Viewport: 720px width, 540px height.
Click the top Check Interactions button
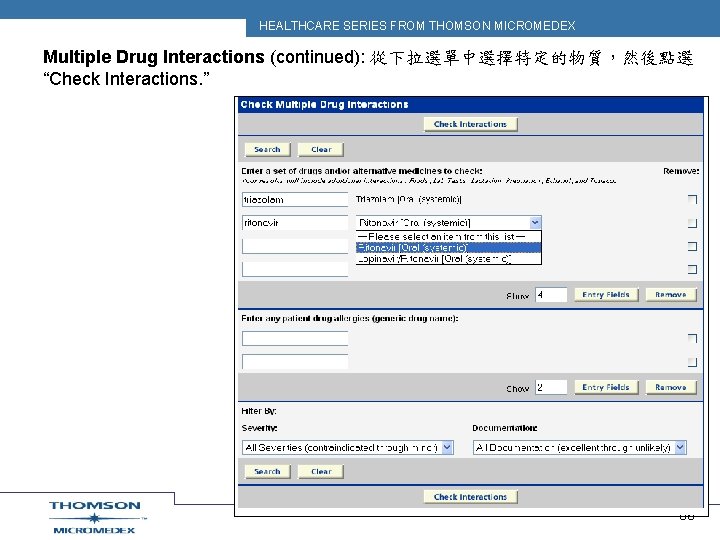coord(471,124)
